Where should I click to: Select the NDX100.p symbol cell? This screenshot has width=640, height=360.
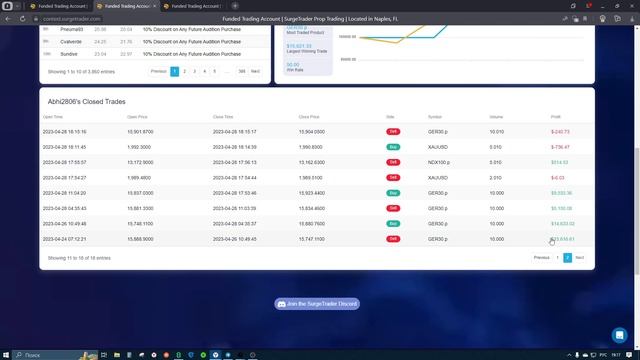pos(439,162)
